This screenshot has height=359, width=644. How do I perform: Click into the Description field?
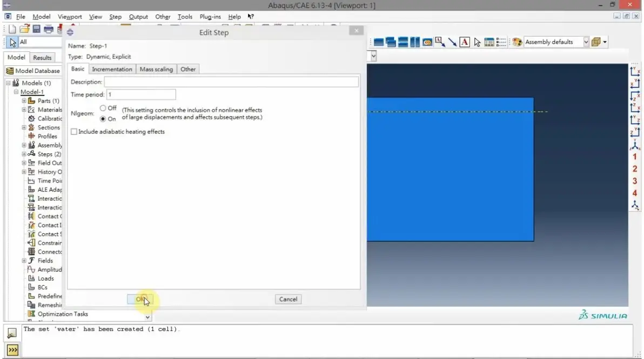[231, 82]
